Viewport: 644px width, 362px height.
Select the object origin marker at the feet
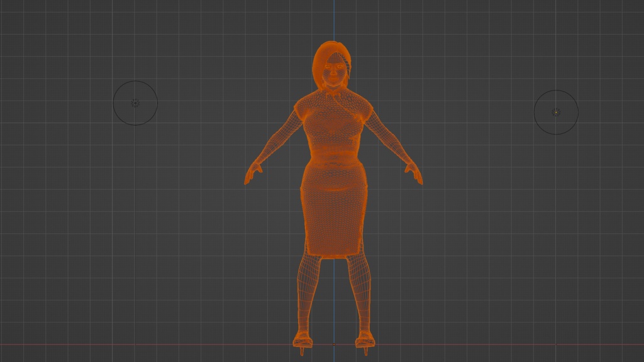(333, 346)
